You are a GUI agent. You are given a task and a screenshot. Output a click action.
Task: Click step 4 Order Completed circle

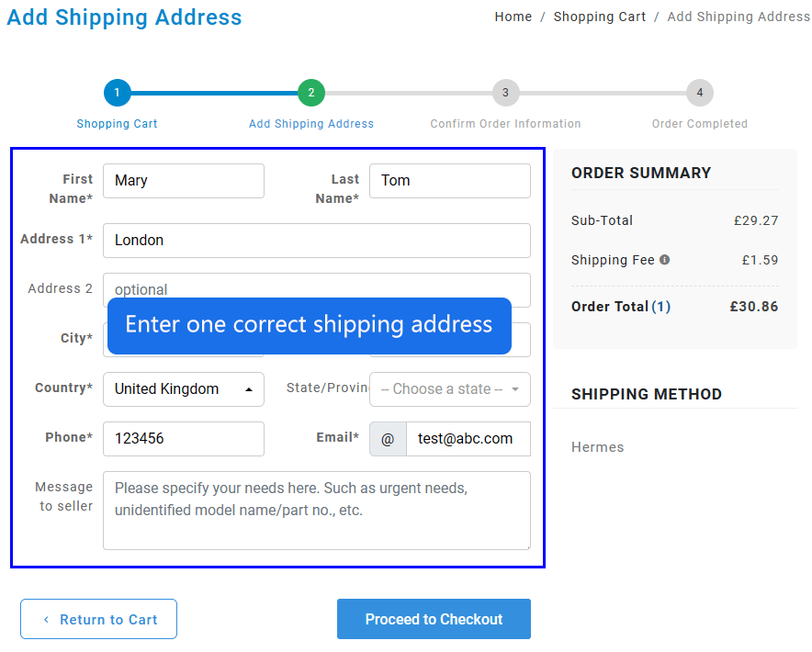coord(699,93)
